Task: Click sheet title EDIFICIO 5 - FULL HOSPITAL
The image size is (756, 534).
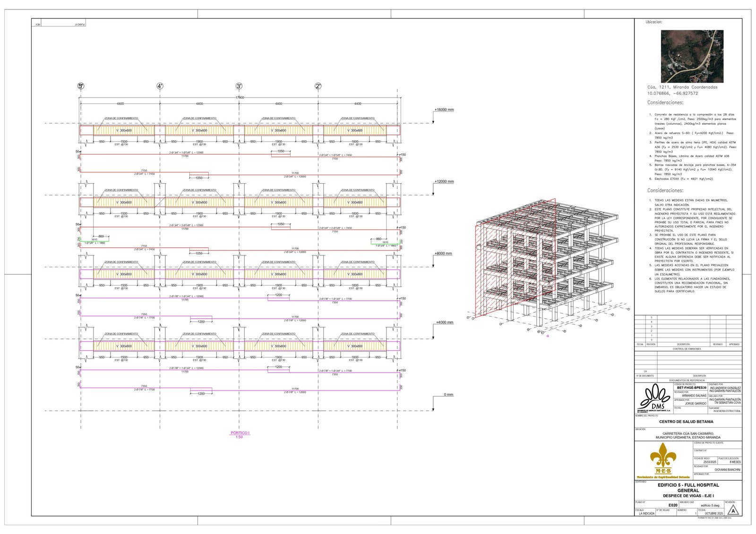Action: pos(688,485)
